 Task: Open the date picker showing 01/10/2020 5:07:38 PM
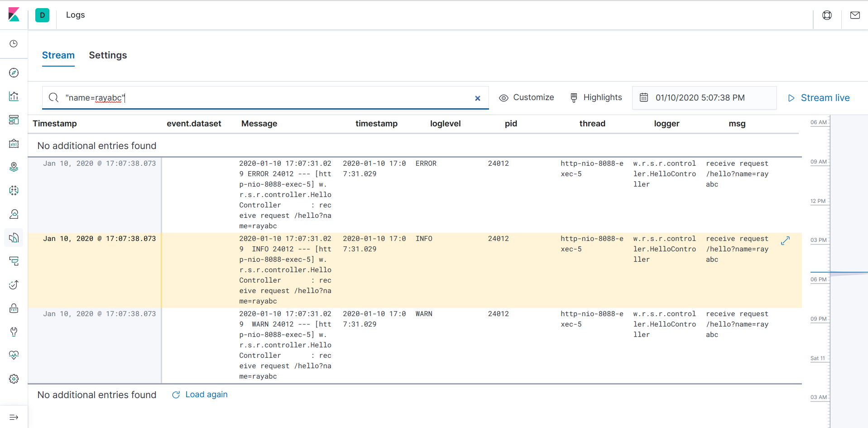point(704,98)
